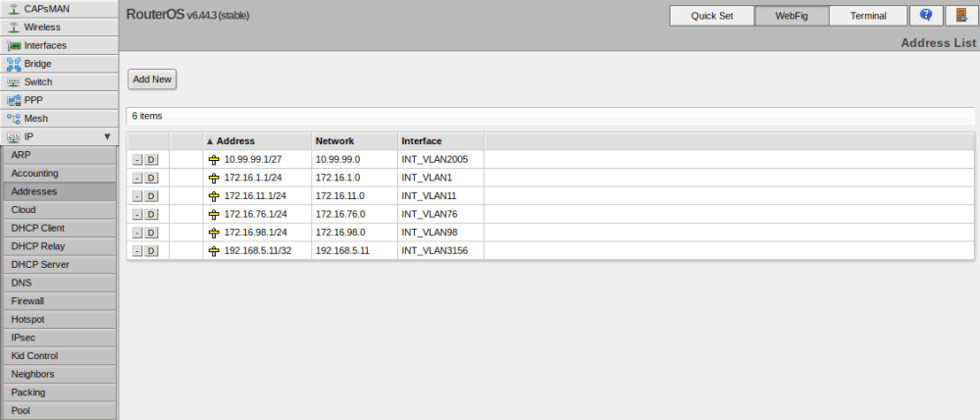This screenshot has height=420, width=980.
Task: Collapse the IP menu arrow
Action: (107, 136)
